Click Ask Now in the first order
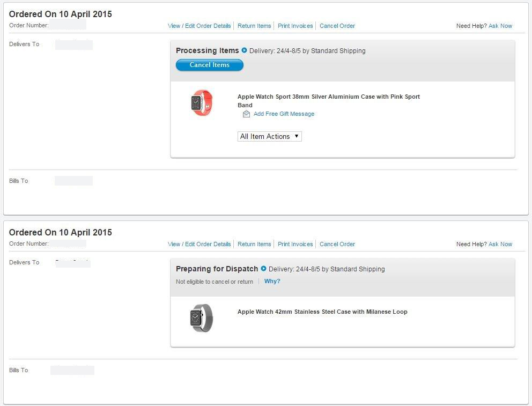This screenshot has width=532, height=406. (500, 26)
